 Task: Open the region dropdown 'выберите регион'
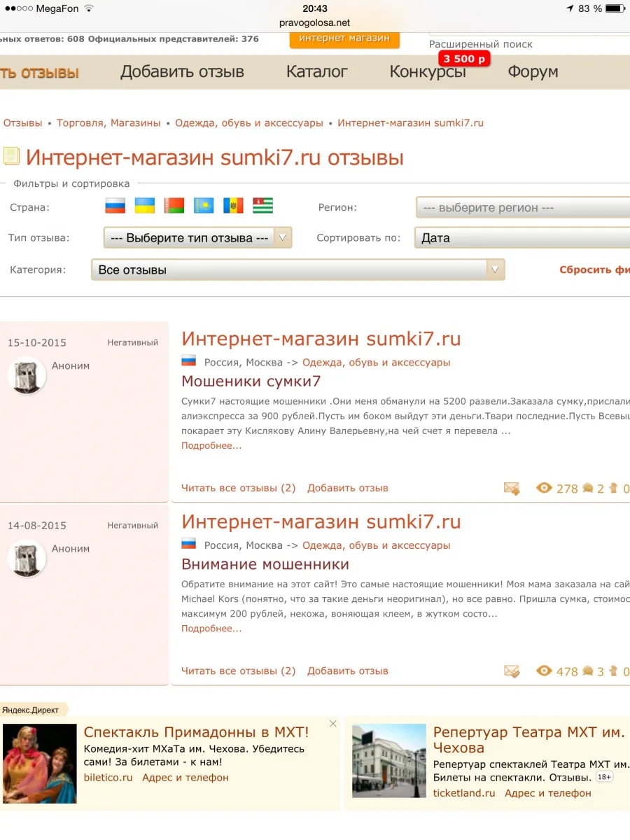523,208
